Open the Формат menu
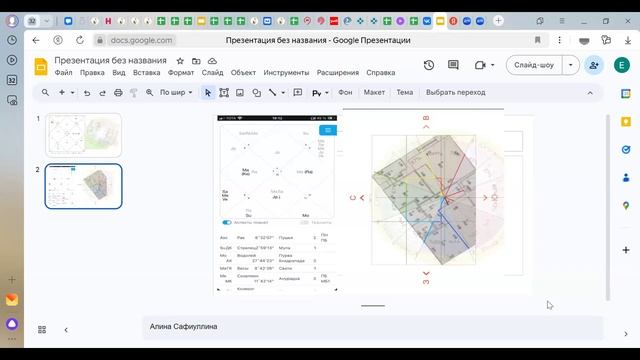This screenshot has width=640, height=360. pos(181,73)
